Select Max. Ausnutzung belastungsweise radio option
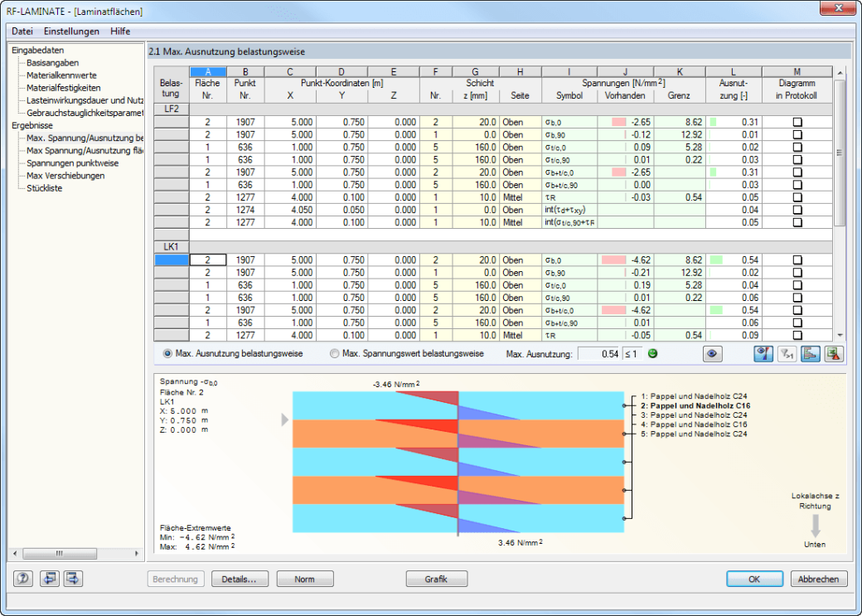Screen dimensions: 862x616 233,354
